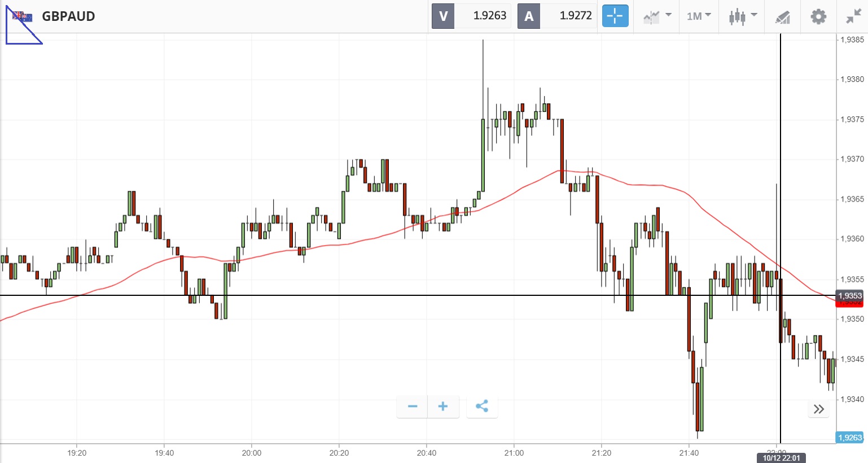868x463 pixels.
Task: Click the blue 1,9263 price tag
Action: [x=849, y=438]
